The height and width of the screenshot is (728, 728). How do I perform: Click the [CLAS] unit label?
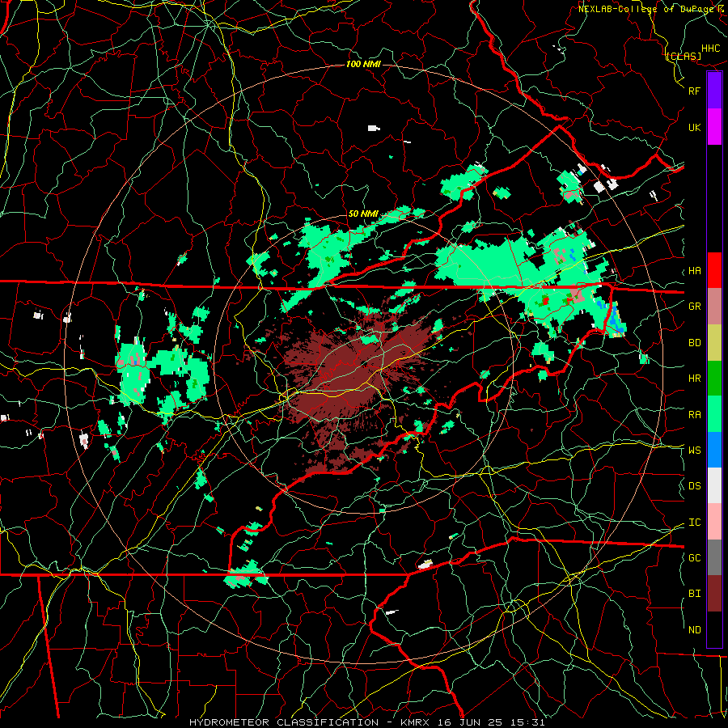click(683, 57)
